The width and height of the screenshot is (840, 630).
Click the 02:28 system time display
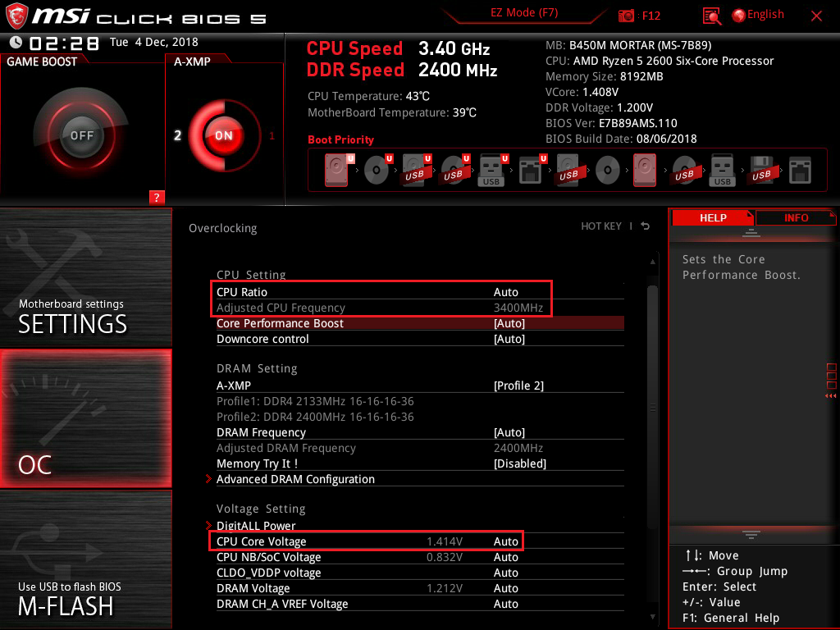tap(64, 43)
